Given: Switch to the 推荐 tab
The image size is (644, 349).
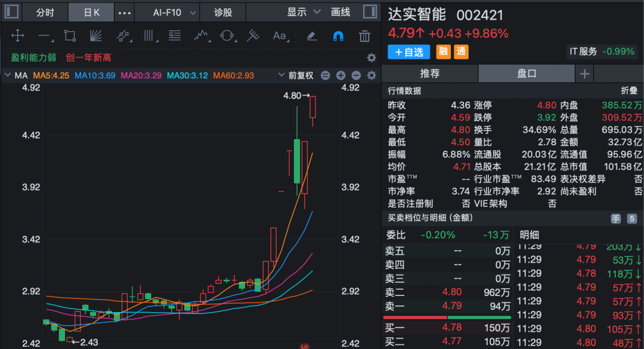Looking at the screenshot, I should pyautogui.click(x=429, y=74).
